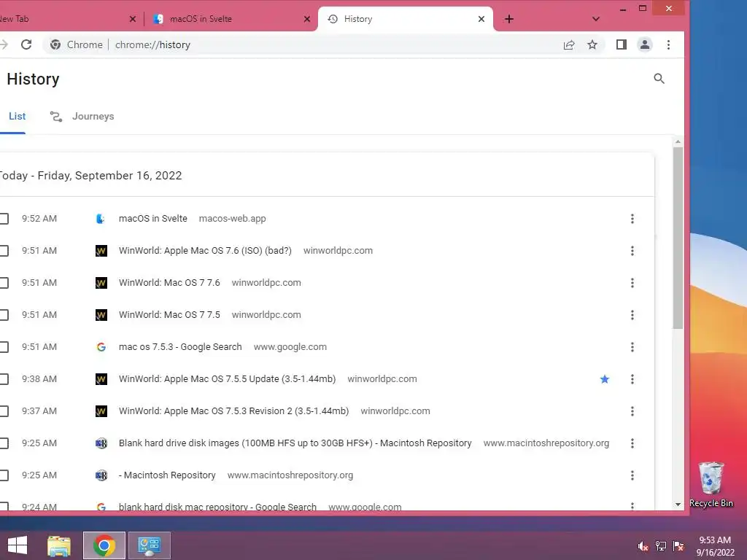747x560 pixels.
Task: Click the history list vertical scrollbar thumb
Action: tap(678, 238)
